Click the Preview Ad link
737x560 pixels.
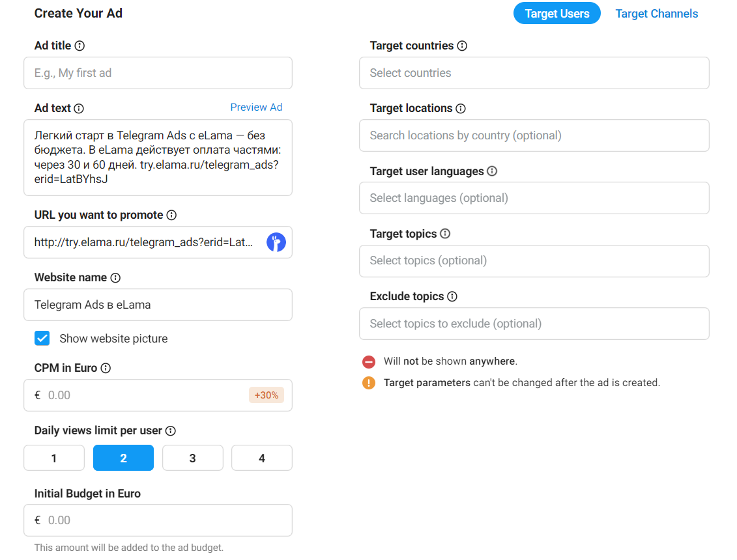coord(256,107)
